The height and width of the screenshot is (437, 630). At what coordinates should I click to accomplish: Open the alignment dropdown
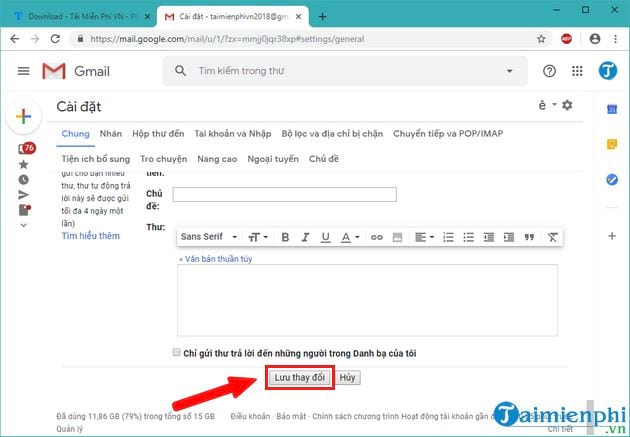pos(424,237)
